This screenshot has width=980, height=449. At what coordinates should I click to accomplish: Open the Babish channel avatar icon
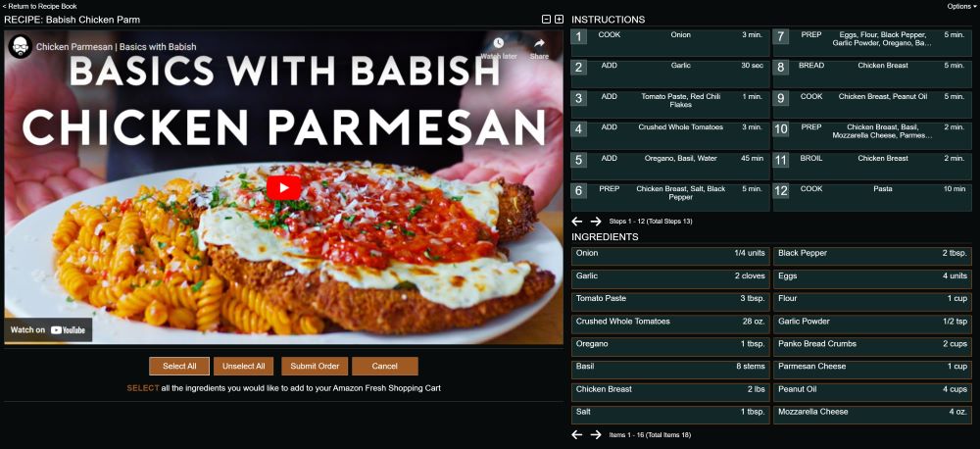pos(20,46)
